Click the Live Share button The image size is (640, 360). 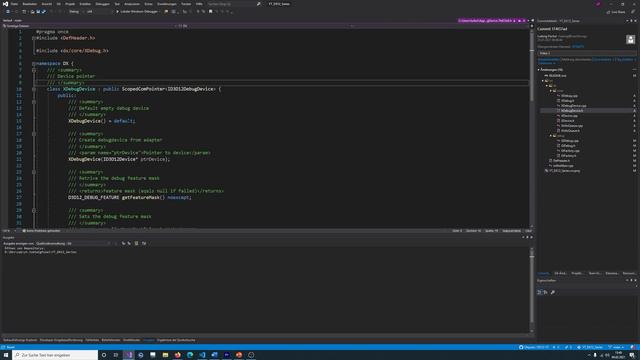(x=616, y=12)
